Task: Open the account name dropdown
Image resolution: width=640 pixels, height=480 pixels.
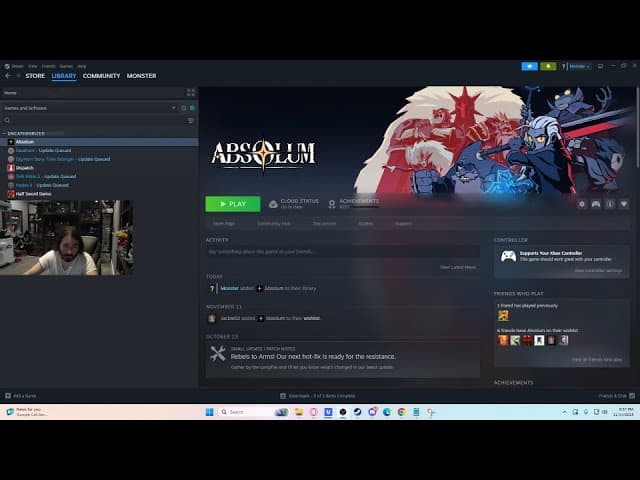Action: [578, 66]
